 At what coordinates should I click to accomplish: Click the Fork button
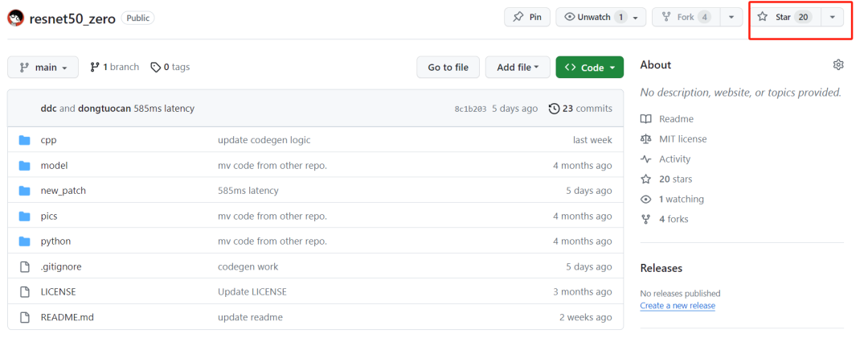pyautogui.click(x=686, y=17)
